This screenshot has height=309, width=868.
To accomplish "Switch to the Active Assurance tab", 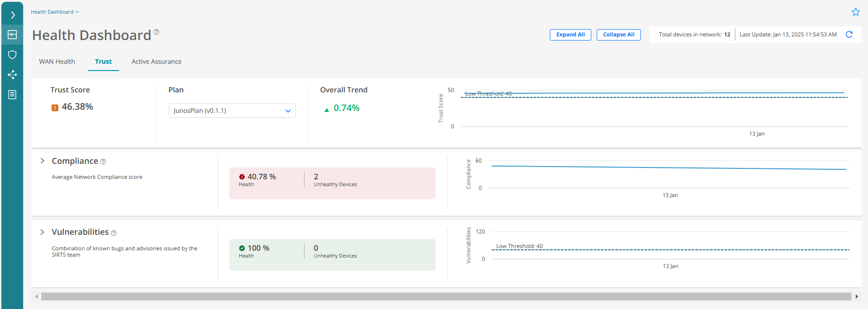I will (156, 61).
